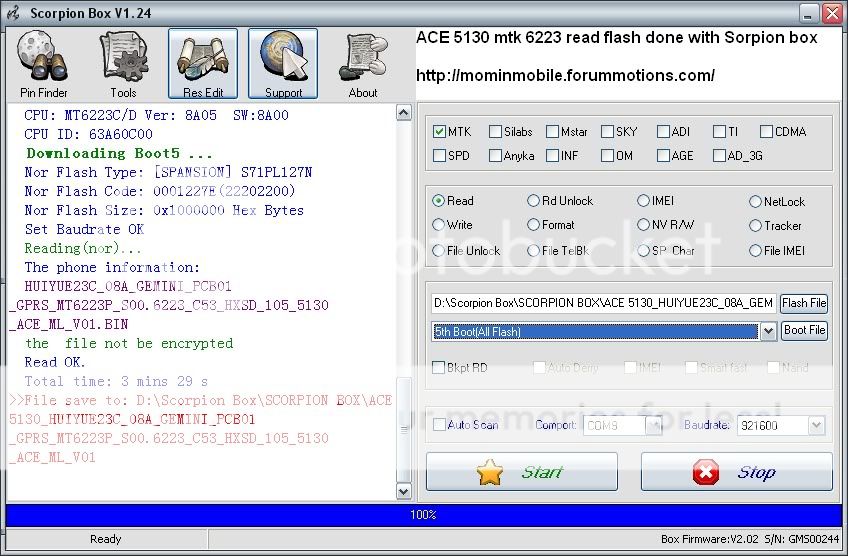The image size is (848, 556).
Task: Select the NetLock radio button
Action: click(755, 202)
